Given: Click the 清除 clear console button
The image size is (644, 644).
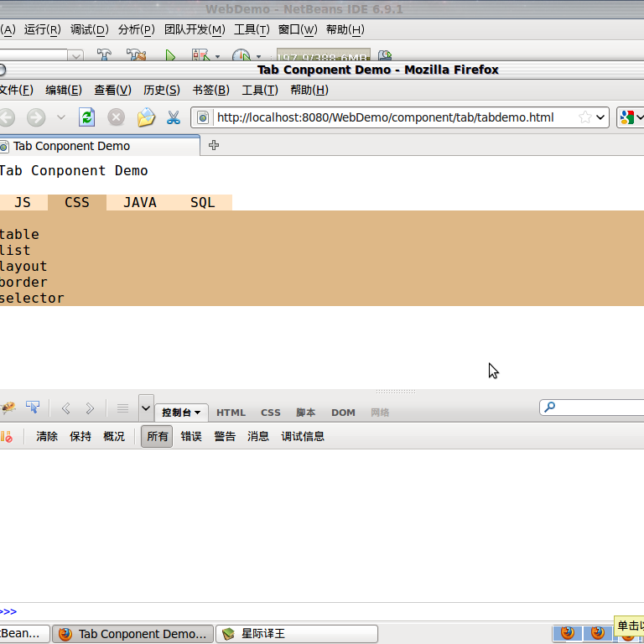Looking at the screenshot, I should (47, 436).
